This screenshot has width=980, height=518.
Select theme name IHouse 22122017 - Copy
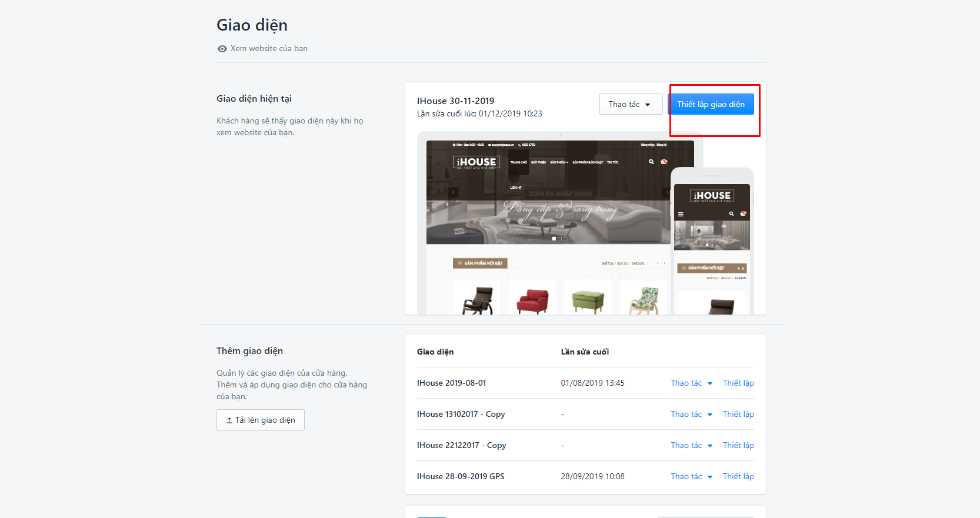click(462, 445)
